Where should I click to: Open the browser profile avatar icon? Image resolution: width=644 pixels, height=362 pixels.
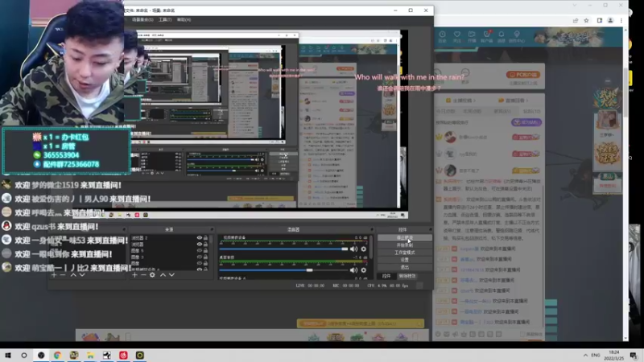610,21
